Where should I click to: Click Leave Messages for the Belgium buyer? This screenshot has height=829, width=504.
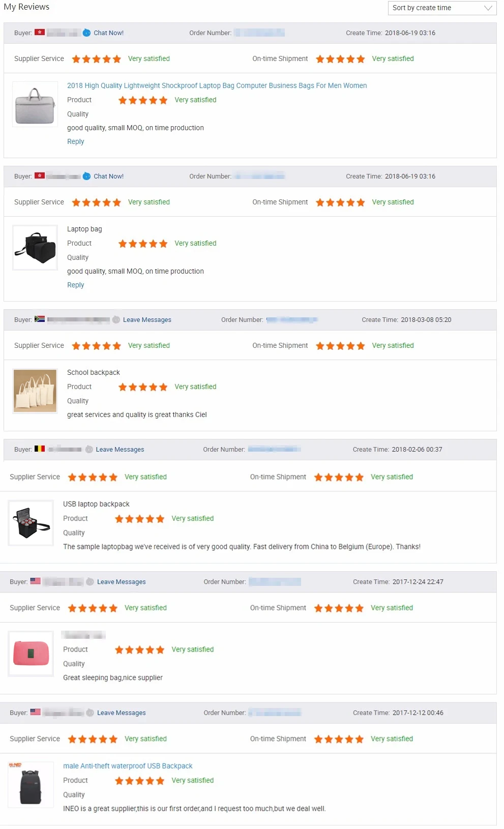click(x=120, y=450)
